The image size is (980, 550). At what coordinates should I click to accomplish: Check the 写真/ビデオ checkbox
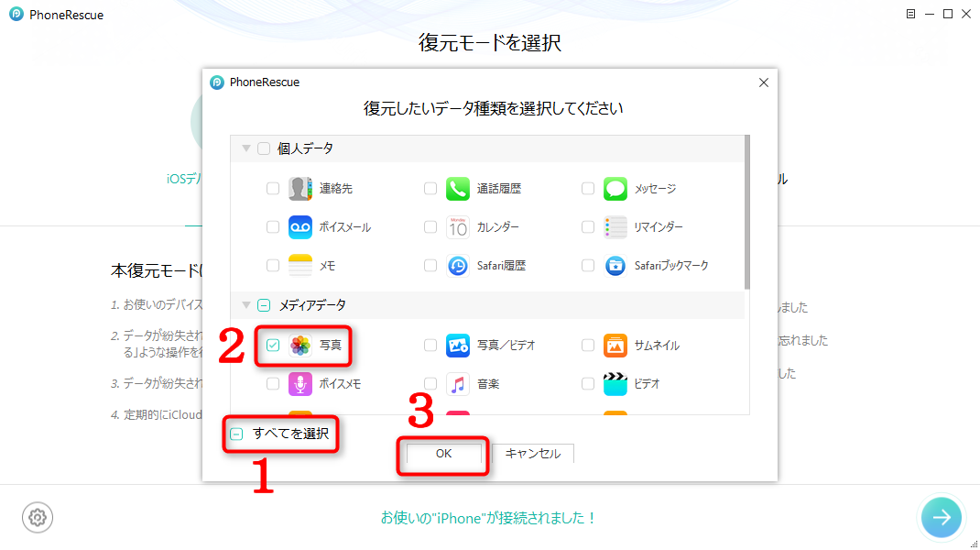(x=430, y=345)
